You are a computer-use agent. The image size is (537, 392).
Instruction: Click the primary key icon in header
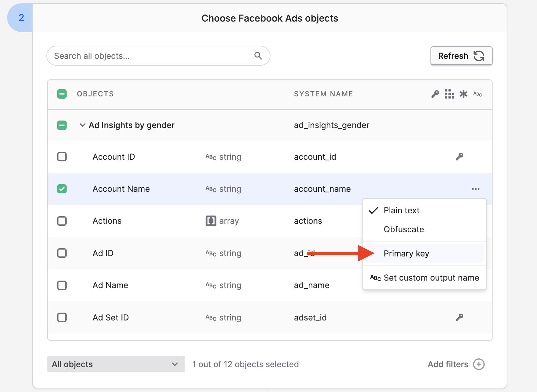[x=435, y=94]
